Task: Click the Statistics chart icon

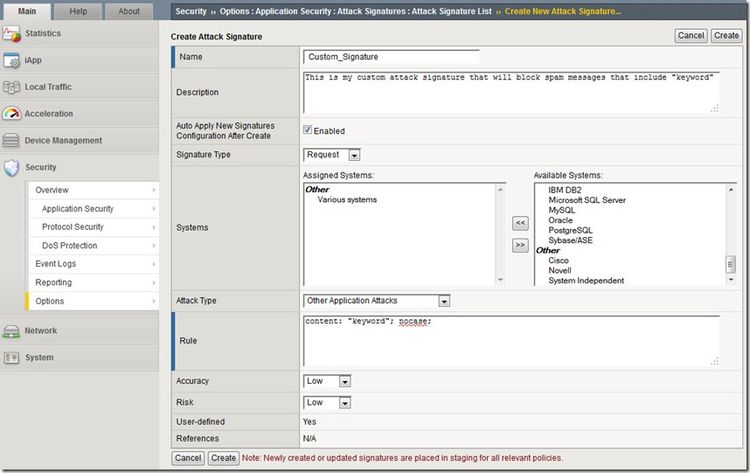Action: coord(12,34)
